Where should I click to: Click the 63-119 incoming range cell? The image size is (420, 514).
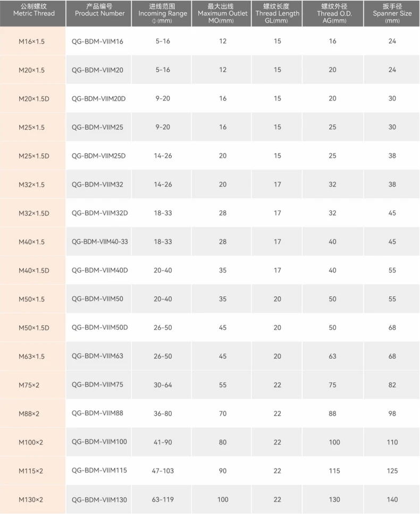163,500
